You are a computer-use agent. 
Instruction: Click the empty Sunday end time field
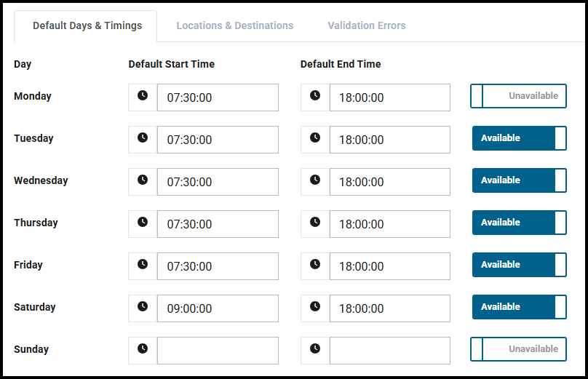[389, 351]
